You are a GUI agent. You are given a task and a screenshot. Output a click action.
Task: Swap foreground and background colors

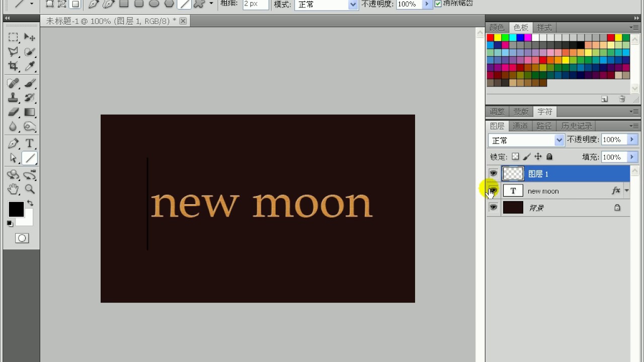30,203
